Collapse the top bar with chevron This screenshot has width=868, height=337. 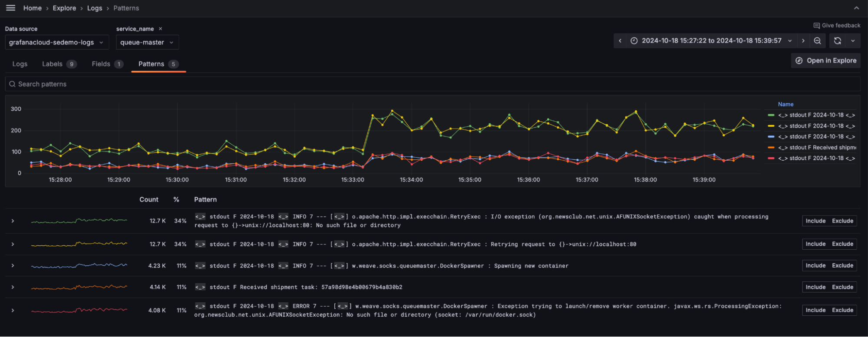(856, 8)
